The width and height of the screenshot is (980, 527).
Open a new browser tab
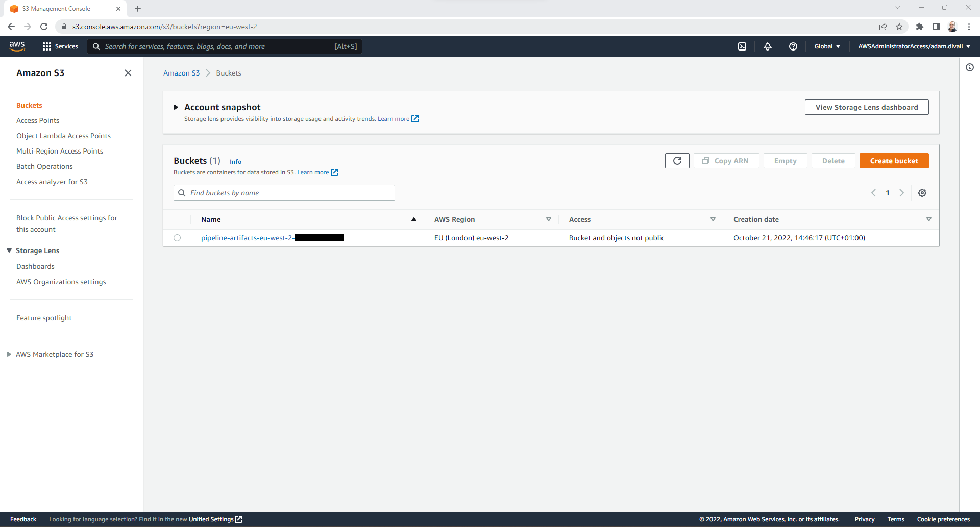(138, 9)
